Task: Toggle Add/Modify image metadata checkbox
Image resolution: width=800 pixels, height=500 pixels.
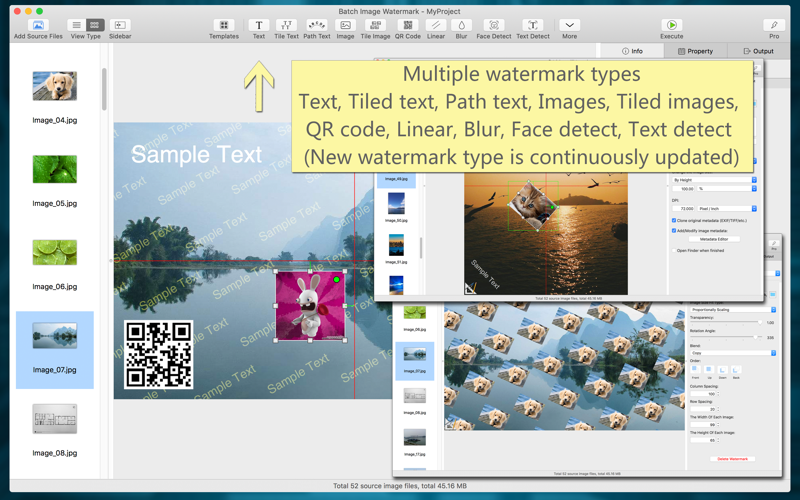Action: (674, 231)
